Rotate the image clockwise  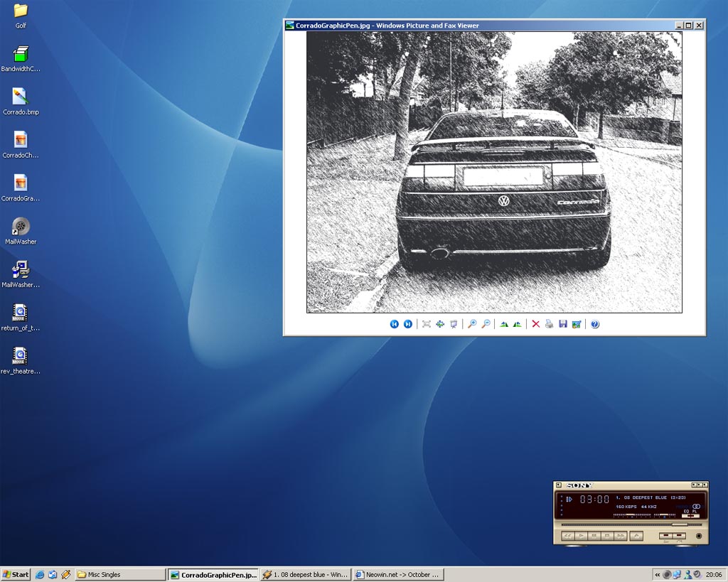[504, 324]
